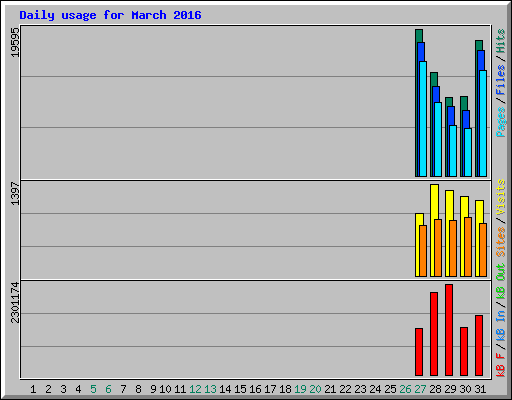
Task: Click day label 31 on x-axis
Action: pos(480,389)
